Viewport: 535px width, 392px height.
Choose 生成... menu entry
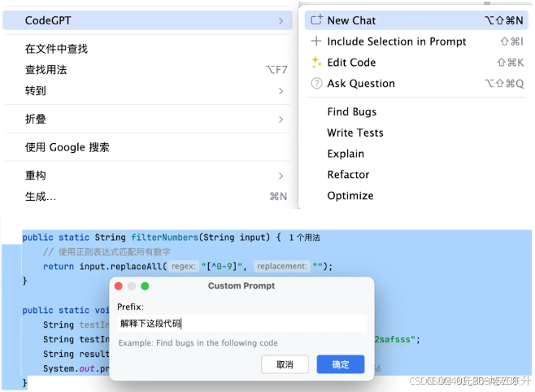147,197
